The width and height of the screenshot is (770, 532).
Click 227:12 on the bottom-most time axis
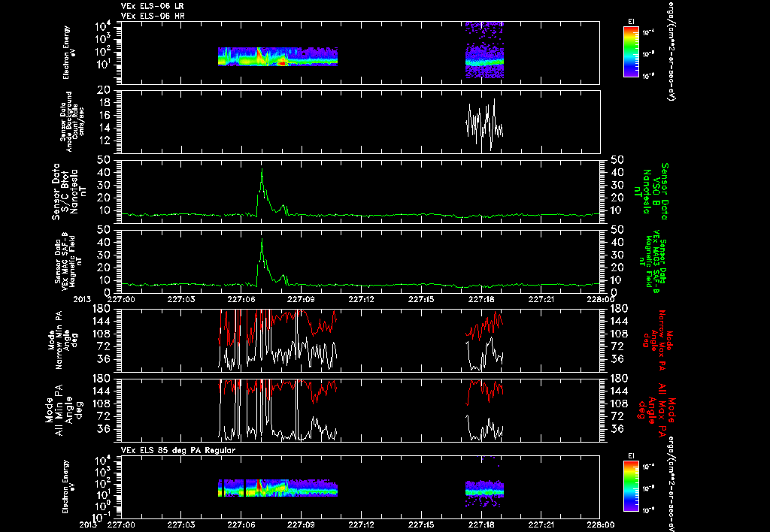pos(360,524)
